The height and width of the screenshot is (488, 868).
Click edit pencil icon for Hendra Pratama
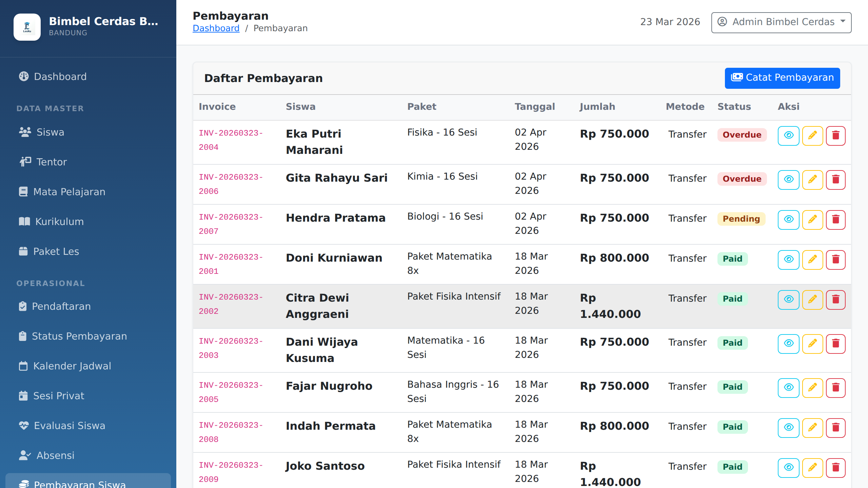coord(812,220)
